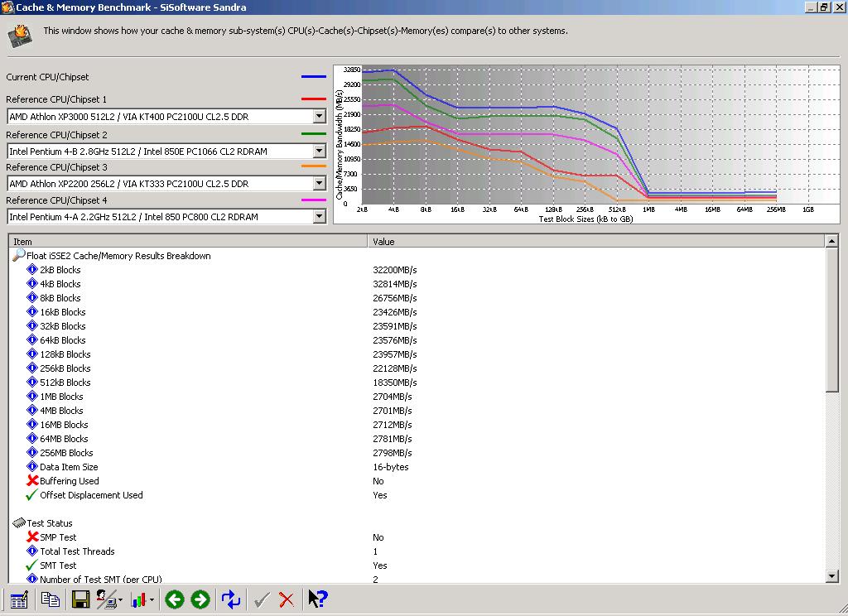Click the red X cancel icon
This screenshot has height=616, width=848.
(287, 599)
